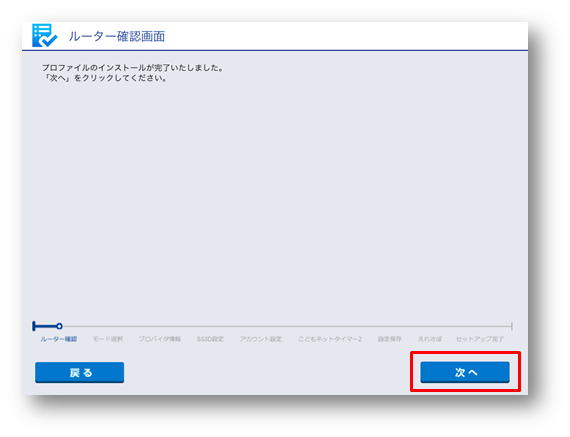The height and width of the screenshot is (437, 570).
Task: Select the SSID設定 step label
Action: (x=210, y=339)
